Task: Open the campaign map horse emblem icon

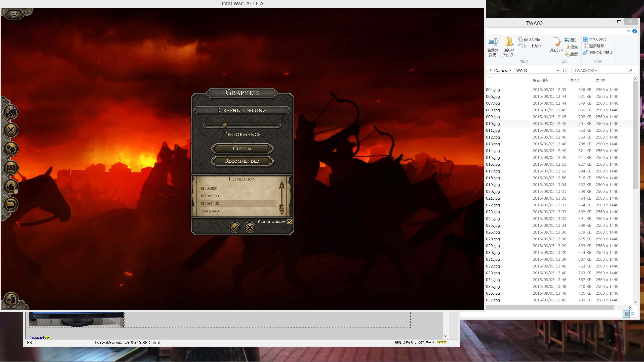Action: coord(11,112)
